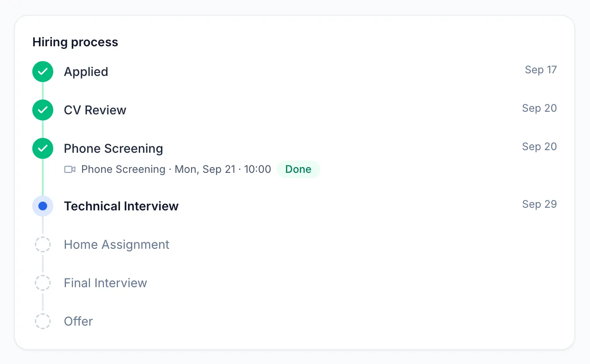The image size is (590, 364).
Task: Click the Sep 20 date next to CV Review
Action: (x=539, y=108)
